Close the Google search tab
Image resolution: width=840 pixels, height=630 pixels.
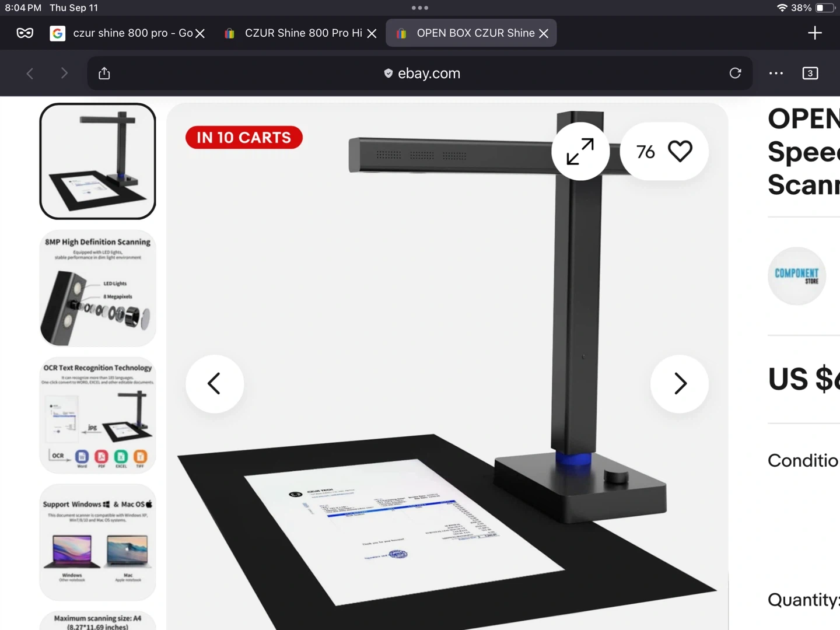coord(200,34)
